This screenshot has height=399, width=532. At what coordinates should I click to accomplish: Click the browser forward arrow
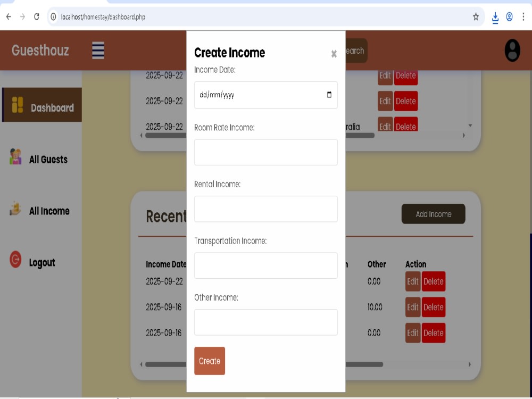point(22,16)
